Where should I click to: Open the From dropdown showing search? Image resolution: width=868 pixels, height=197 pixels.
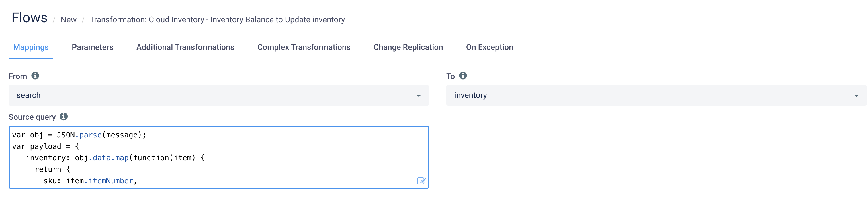point(219,95)
